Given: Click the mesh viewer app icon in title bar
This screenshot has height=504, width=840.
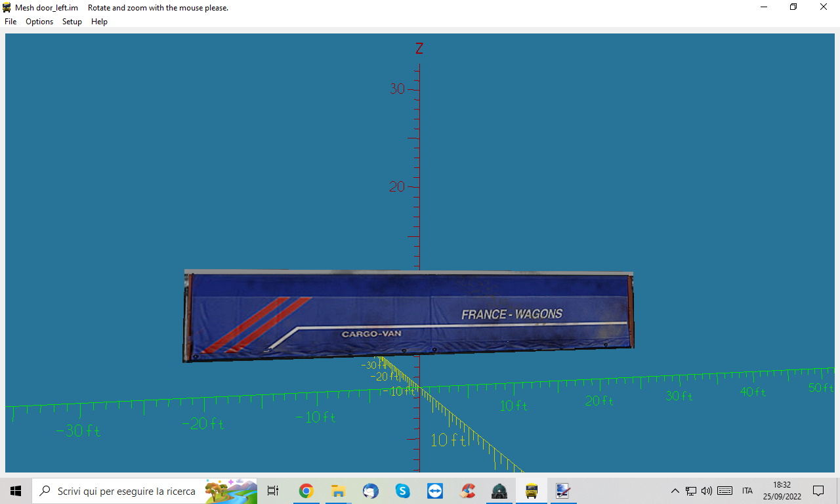Looking at the screenshot, I should (7, 7).
